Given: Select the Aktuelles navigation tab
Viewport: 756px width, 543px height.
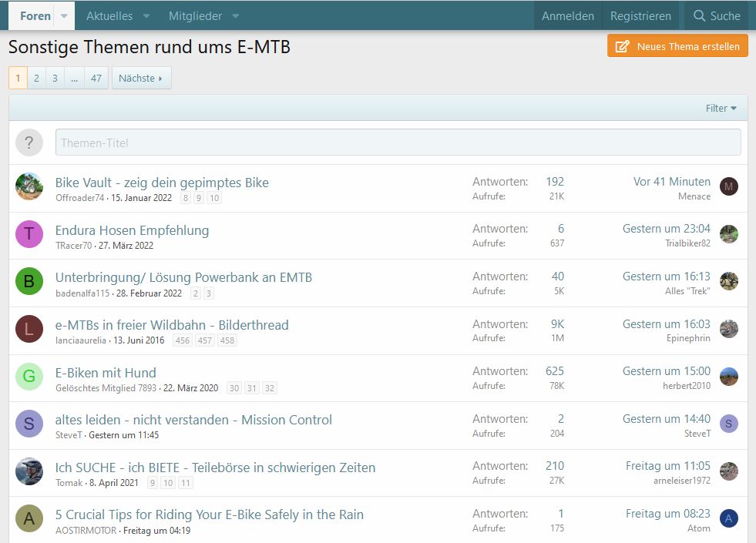Looking at the screenshot, I should (109, 16).
